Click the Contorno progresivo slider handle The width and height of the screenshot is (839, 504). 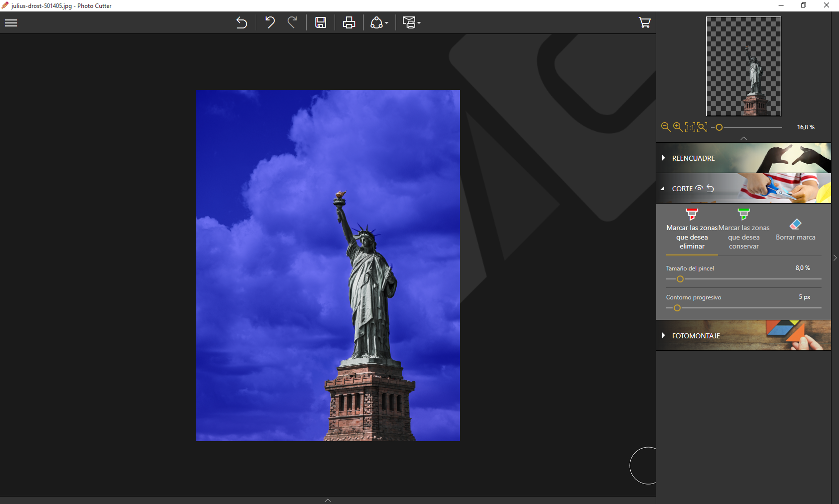pos(677,308)
